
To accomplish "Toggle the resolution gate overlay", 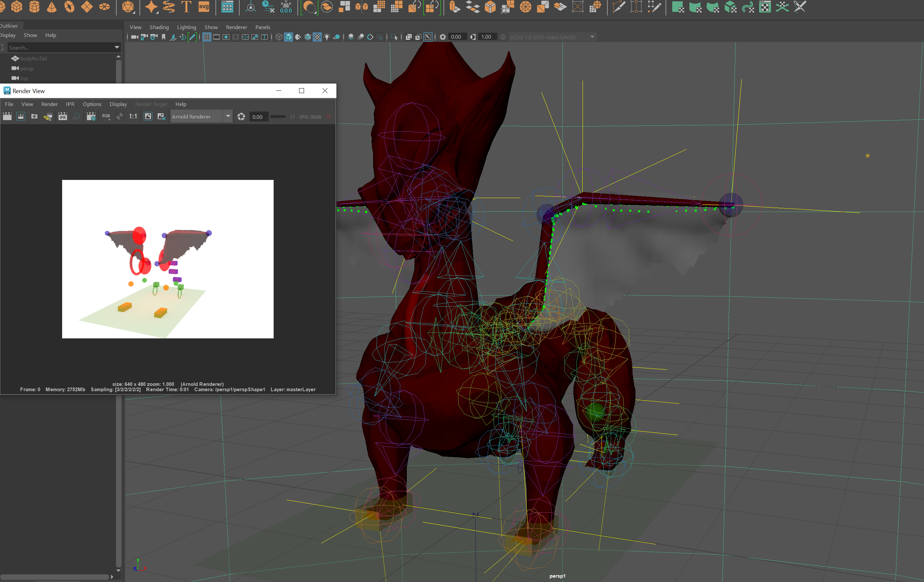I will click(x=226, y=37).
